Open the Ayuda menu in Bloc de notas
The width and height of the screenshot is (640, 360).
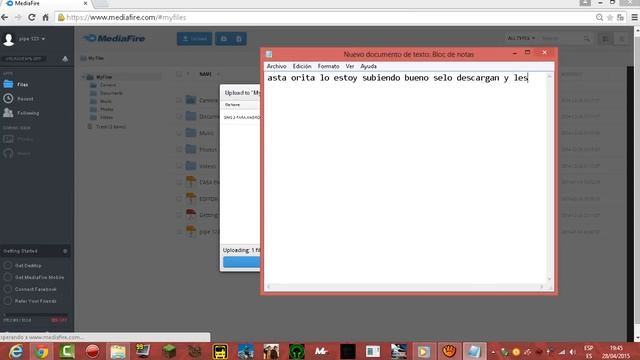pyautogui.click(x=368, y=66)
